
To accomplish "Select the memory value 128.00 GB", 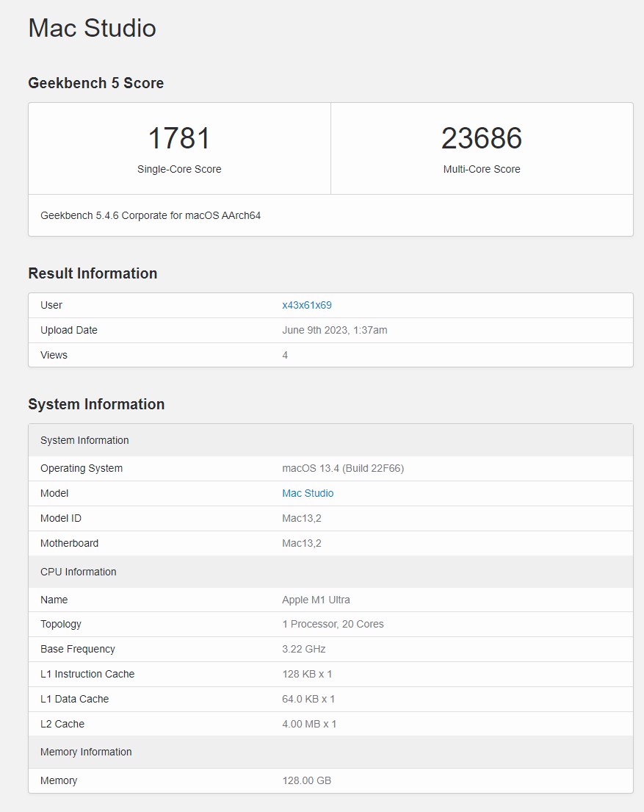I will click(306, 780).
